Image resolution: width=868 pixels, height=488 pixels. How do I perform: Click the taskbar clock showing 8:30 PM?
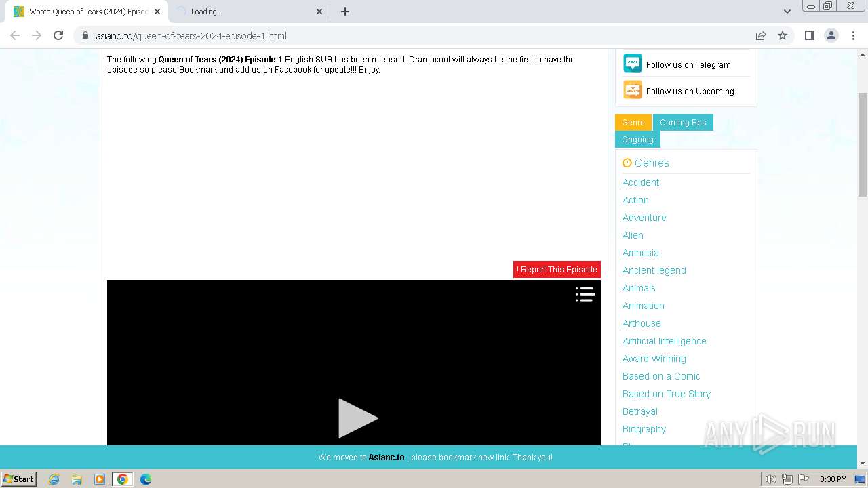click(833, 479)
